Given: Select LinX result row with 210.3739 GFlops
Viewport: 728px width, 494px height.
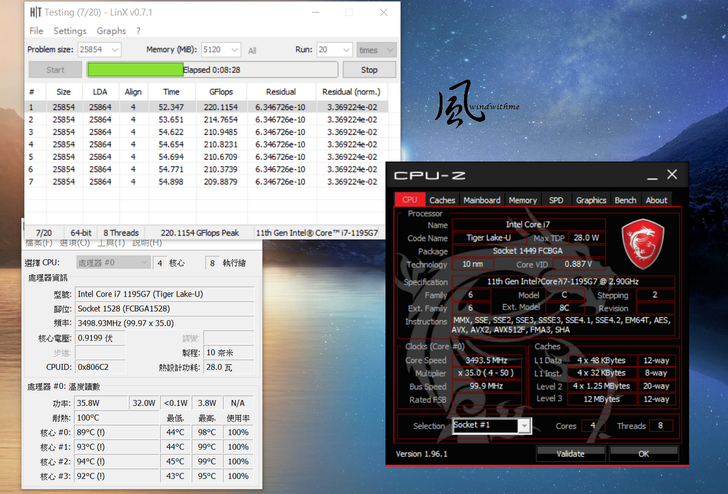Looking at the screenshot, I should click(x=207, y=169).
